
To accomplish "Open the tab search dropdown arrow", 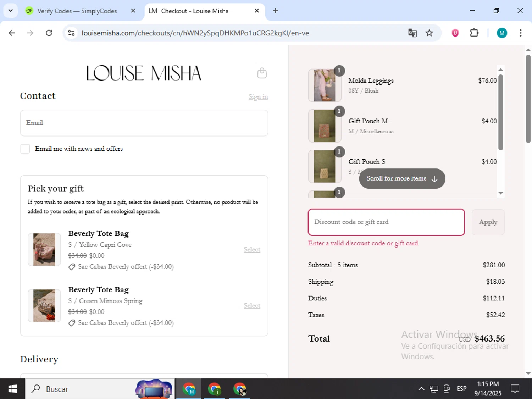I will pos(10,11).
